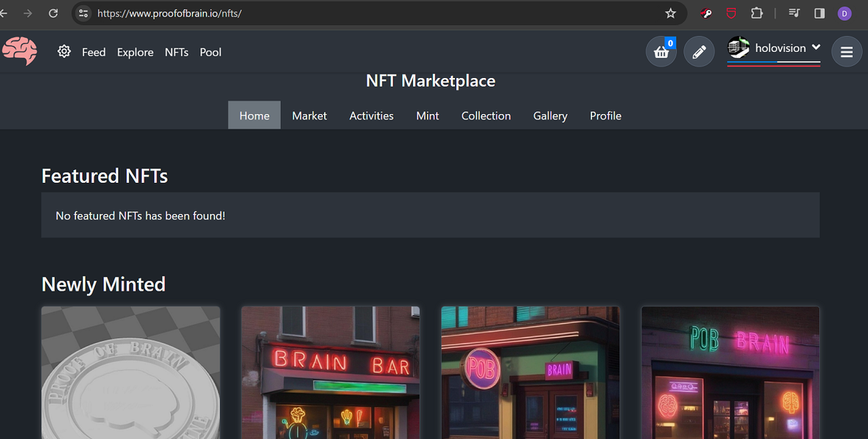Select the Home tab

254,115
